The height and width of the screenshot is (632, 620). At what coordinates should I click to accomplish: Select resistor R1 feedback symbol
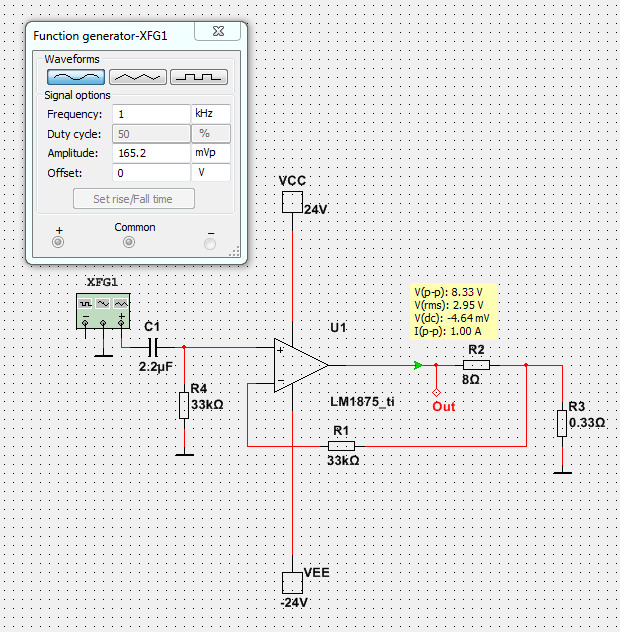tap(341, 446)
